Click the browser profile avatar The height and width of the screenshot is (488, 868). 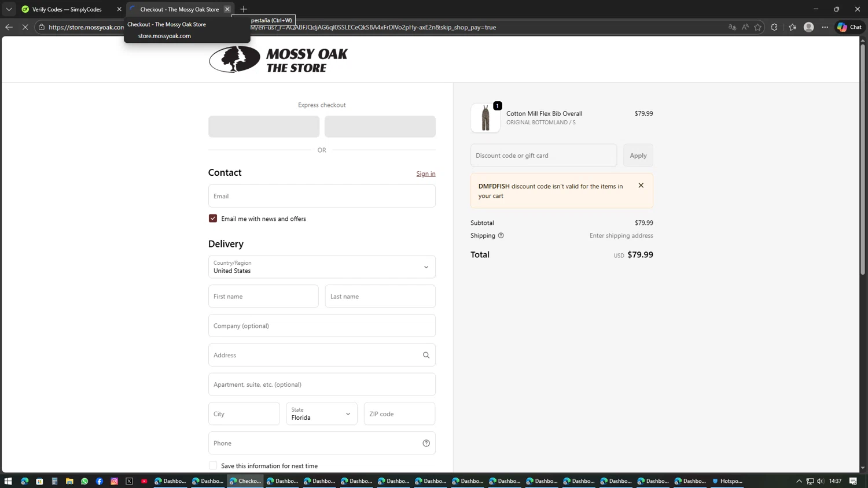click(x=809, y=27)
